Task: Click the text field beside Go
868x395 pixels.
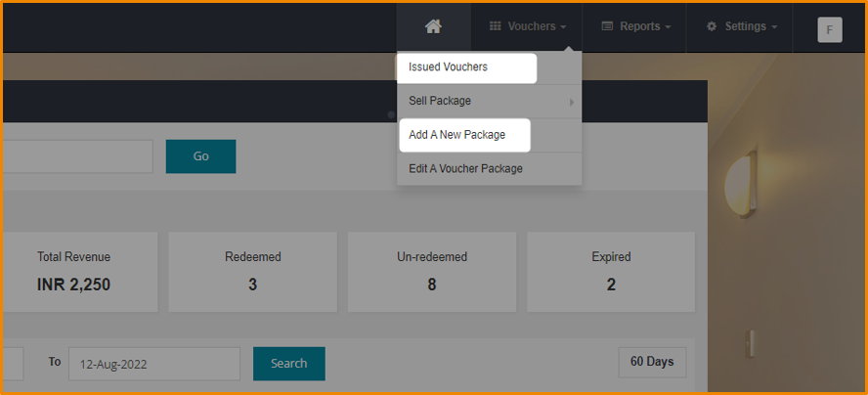Action: (x=76, y=156)
